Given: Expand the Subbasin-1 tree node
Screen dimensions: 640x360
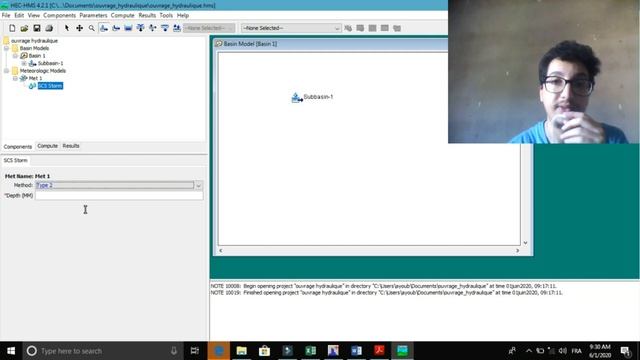Looking at the screenshot, I should 24,63.
